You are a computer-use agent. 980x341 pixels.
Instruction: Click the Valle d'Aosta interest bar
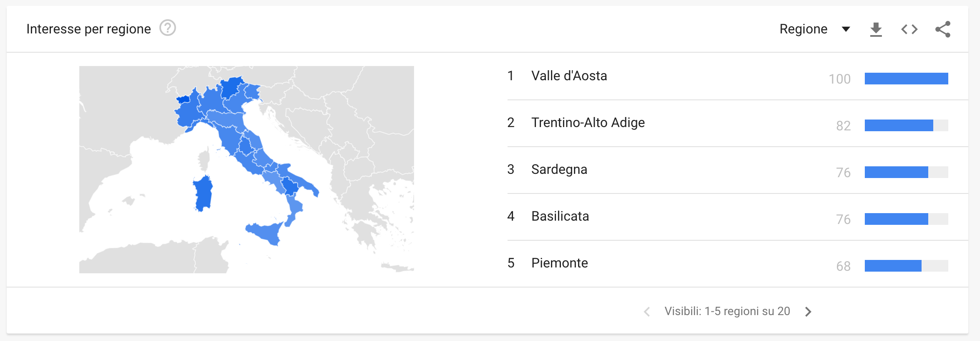906,79
